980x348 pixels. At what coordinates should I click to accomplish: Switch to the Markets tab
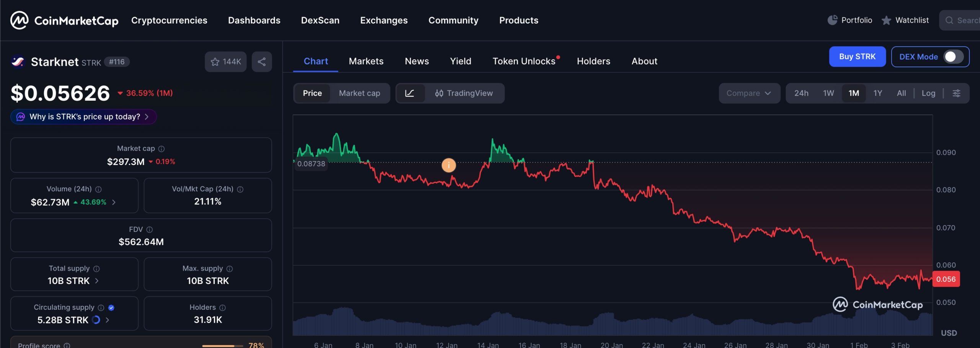coord(366,61)
